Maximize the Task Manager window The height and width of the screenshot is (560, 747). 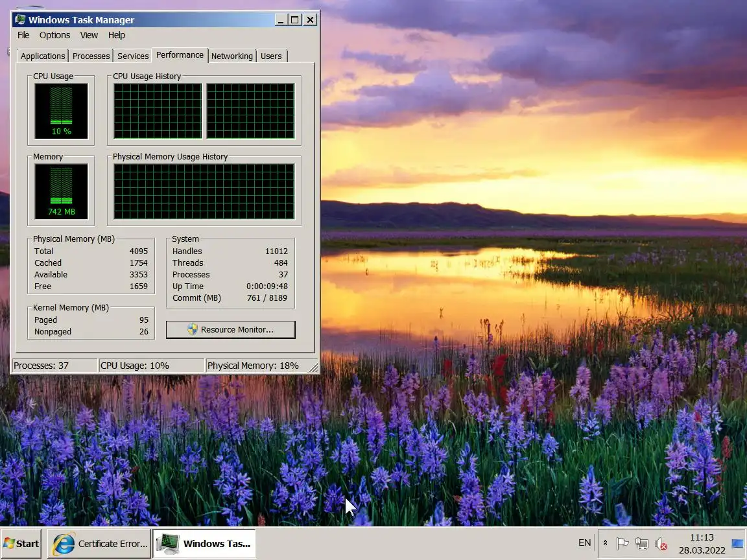[295, 19]
